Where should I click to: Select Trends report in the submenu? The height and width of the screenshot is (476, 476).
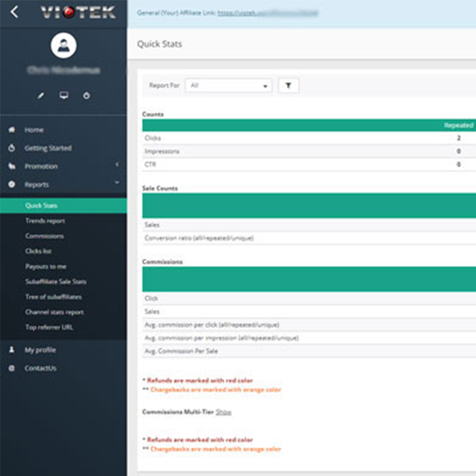tap(45, 221)
